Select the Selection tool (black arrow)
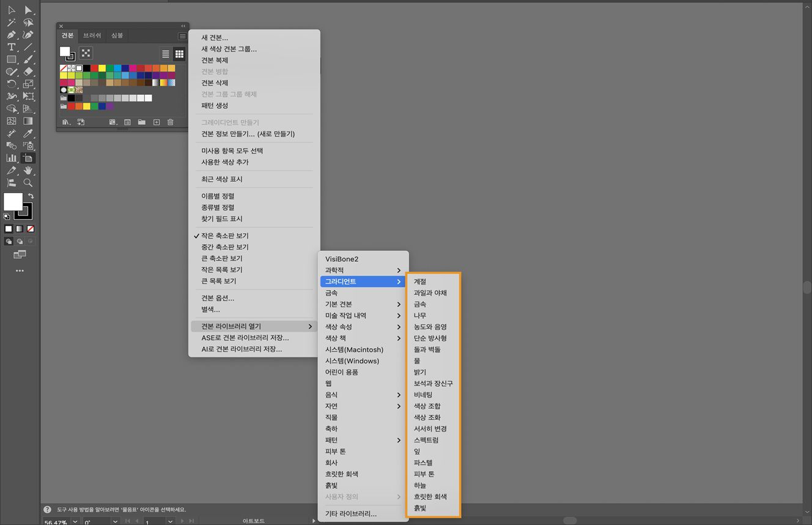 point(12,10)
